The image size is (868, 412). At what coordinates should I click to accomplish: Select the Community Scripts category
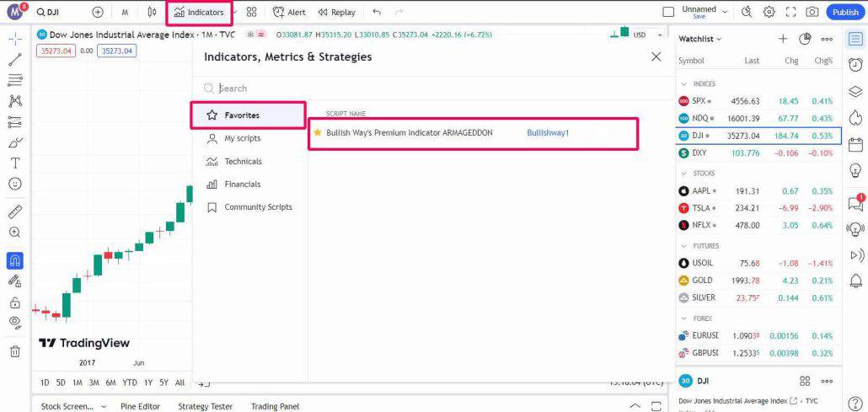[x=248, y=207]
